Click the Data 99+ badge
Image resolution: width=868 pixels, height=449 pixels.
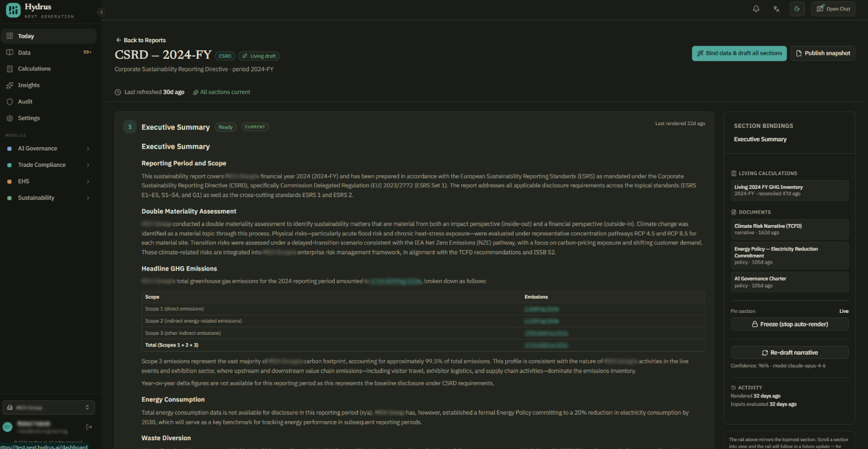tap(87, 53)
